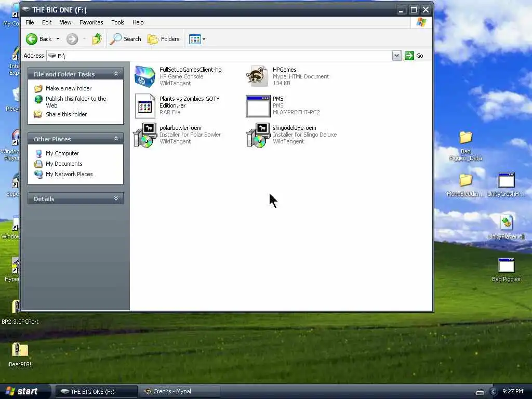Select the polarbowler-oem installer icon
This screenshot has width=532, height=399.
click(x=145, y=135)
